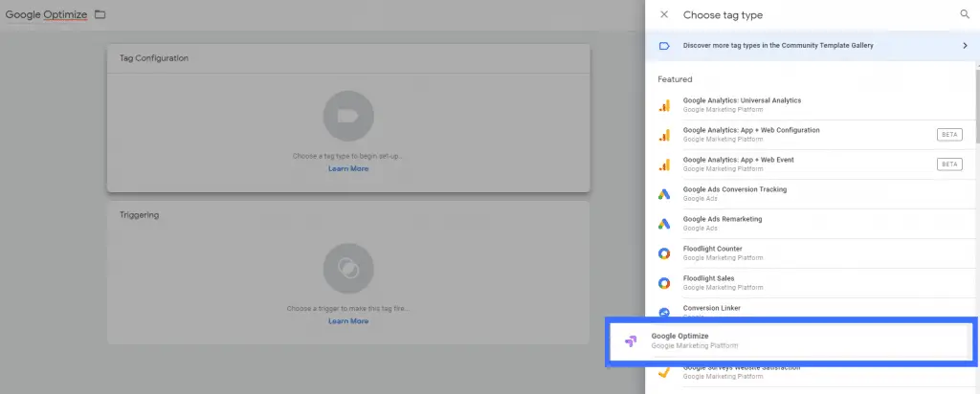Click the Conversion Linker blue icon
The image size is (980, 394).
point(664,312)
